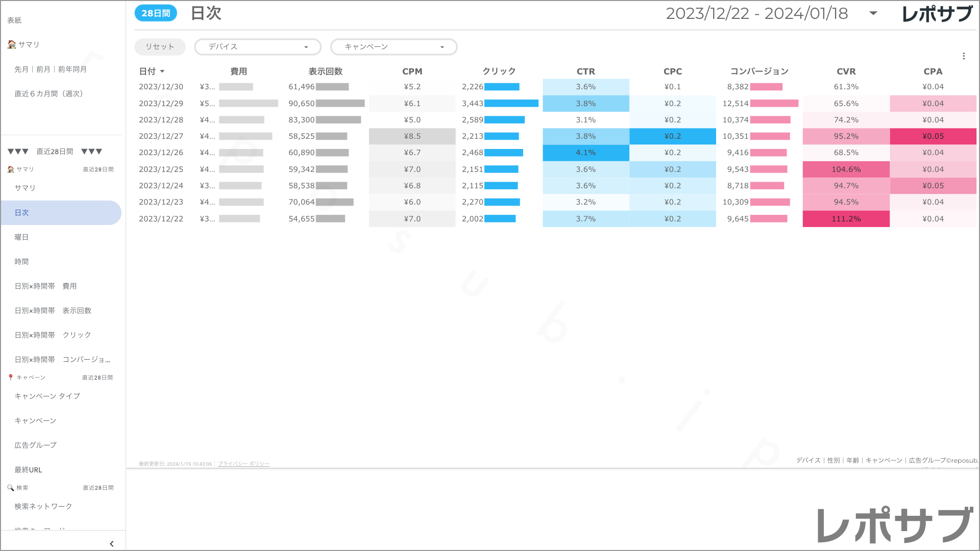
Task: Click the magnifier icon beside 検索 section
Action: tap(10, 488)
